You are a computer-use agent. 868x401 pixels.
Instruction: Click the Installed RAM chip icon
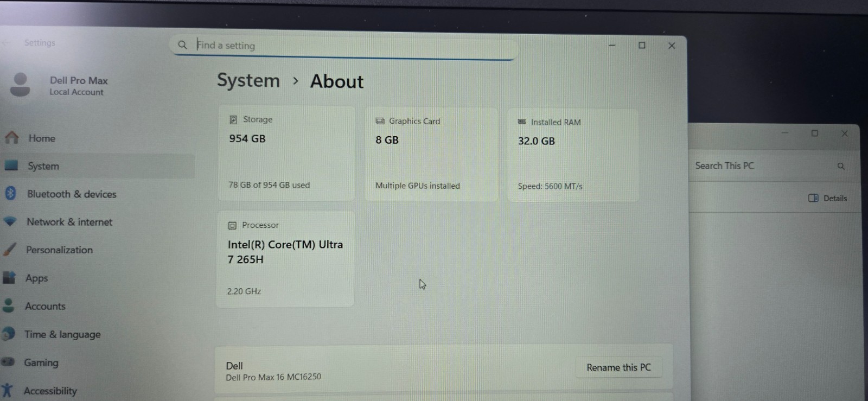522,122
